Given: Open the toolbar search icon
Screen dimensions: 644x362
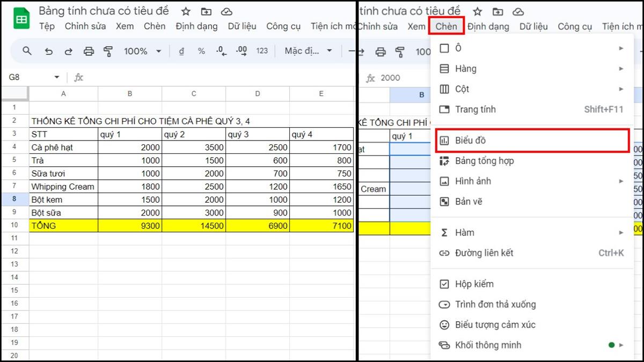Looking at the screenshot, I should pos(27,51).
